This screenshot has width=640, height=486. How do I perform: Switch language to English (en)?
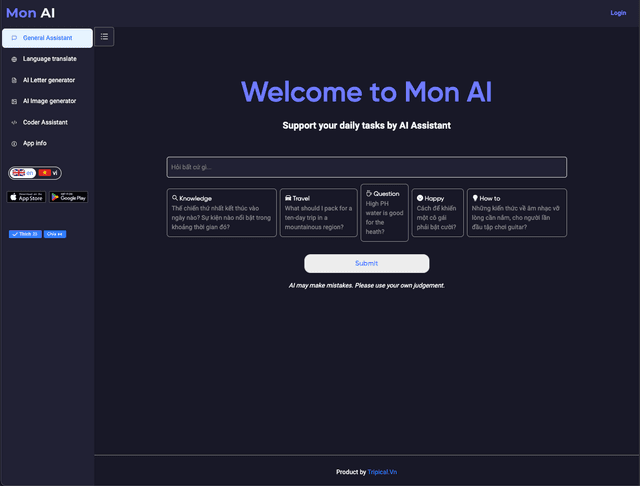click(23, 173)
